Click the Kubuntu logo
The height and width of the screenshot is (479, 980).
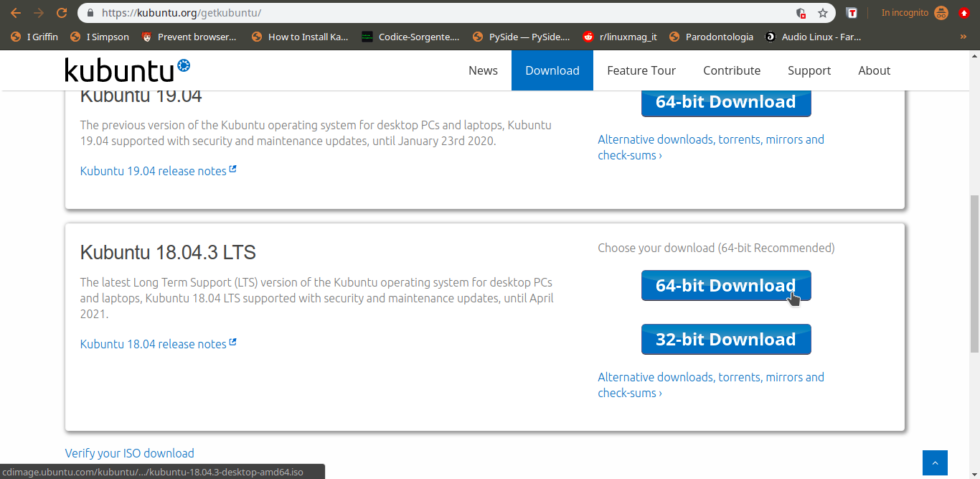(x=127, y=70)
